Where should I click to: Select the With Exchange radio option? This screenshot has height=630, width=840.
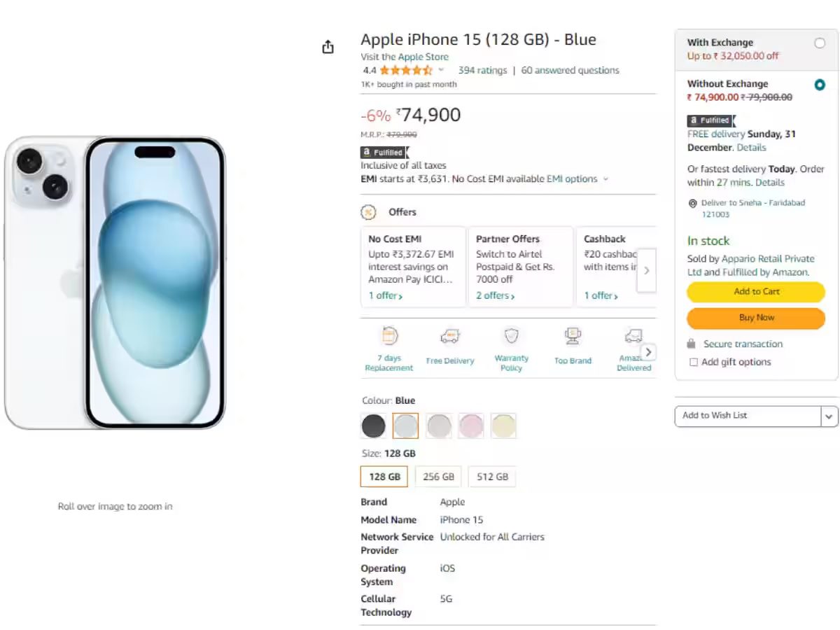click(x=820, y=43)
